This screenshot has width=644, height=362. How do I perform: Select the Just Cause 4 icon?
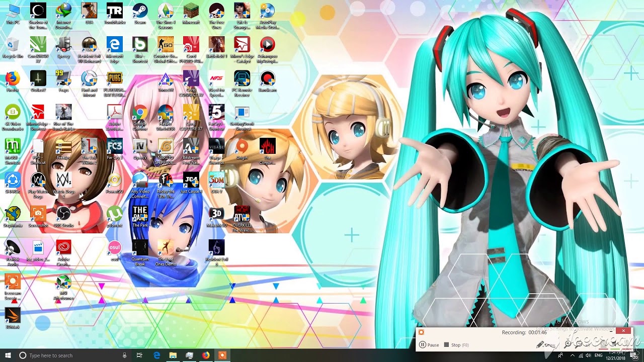(191, 183)
